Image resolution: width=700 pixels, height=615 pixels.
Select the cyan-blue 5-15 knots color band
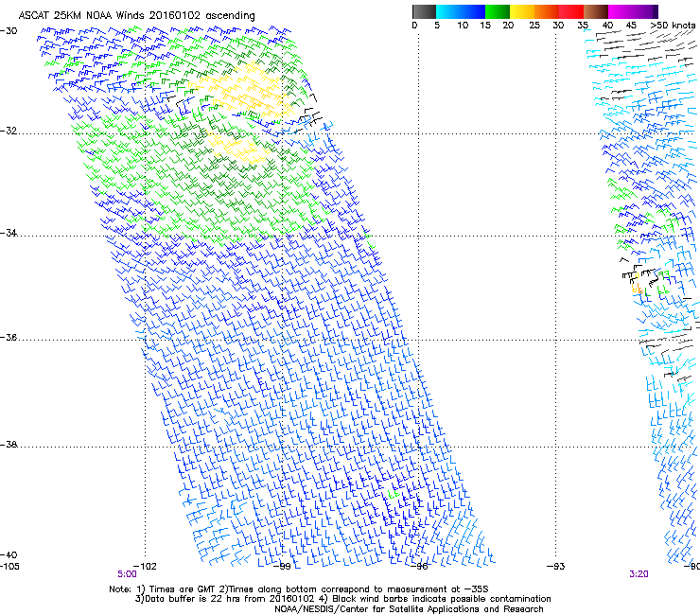pos(461,11)
